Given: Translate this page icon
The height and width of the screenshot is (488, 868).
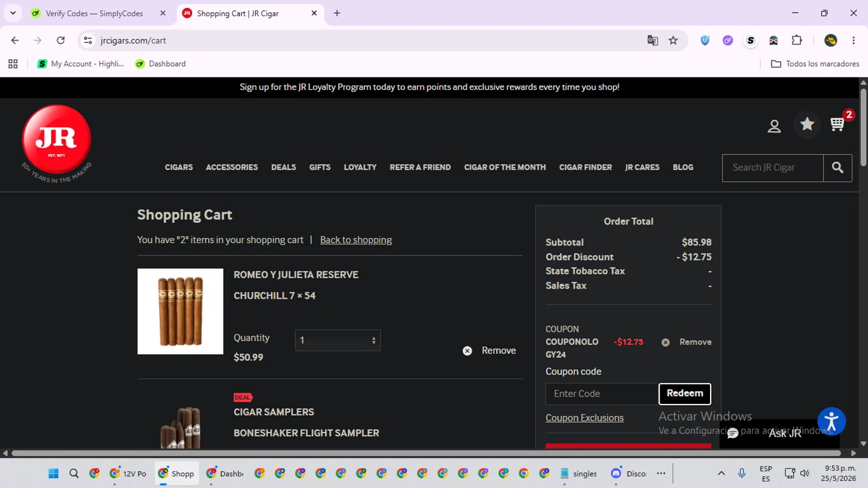Looking at the screenshot, I should point(653,41).
